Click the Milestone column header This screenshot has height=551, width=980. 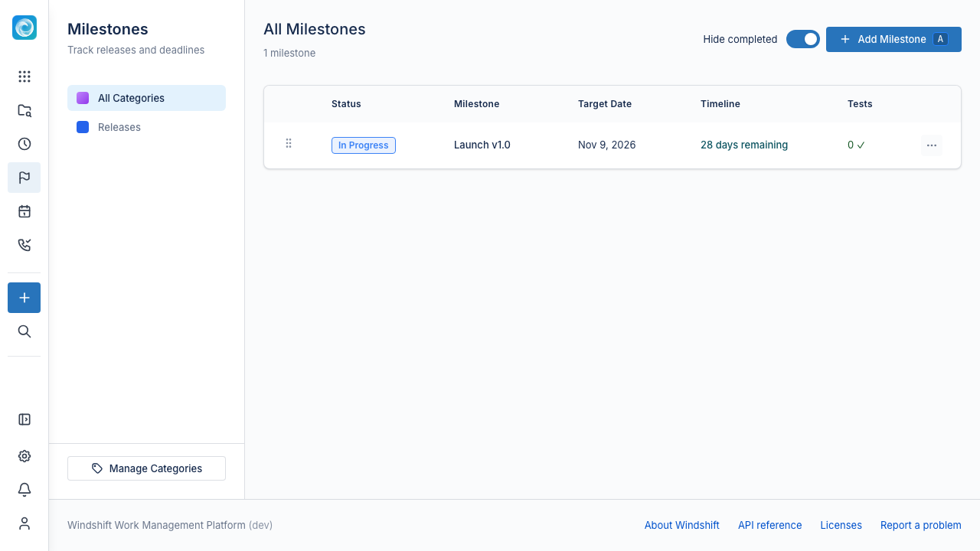click(x=476, y=104)
